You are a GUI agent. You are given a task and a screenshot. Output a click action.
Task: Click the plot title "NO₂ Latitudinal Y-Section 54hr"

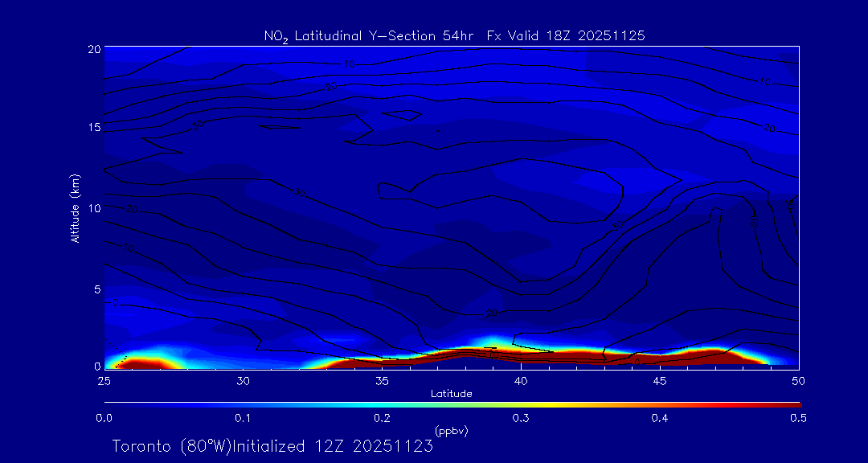[x=370, y=36]
